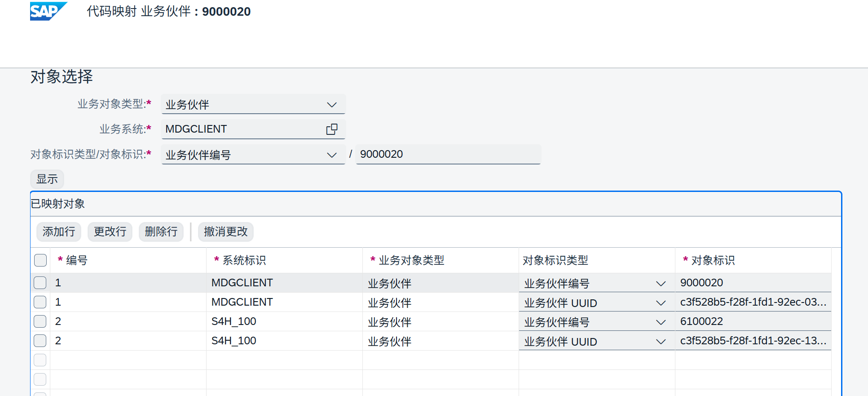Toggle the select-all checkbox in table header
Viewport: 868px width, 396px height.
(40, 260)
